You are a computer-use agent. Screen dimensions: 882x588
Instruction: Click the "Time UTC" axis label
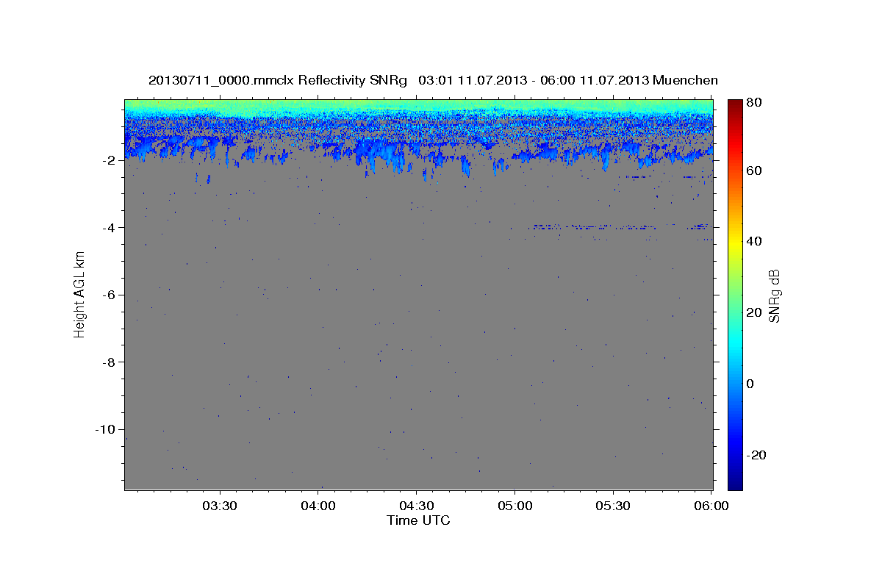pos(418,520)
